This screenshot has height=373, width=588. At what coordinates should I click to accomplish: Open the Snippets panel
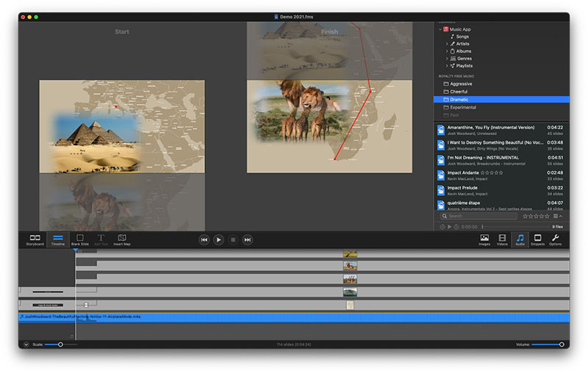(x=537, y=239)
